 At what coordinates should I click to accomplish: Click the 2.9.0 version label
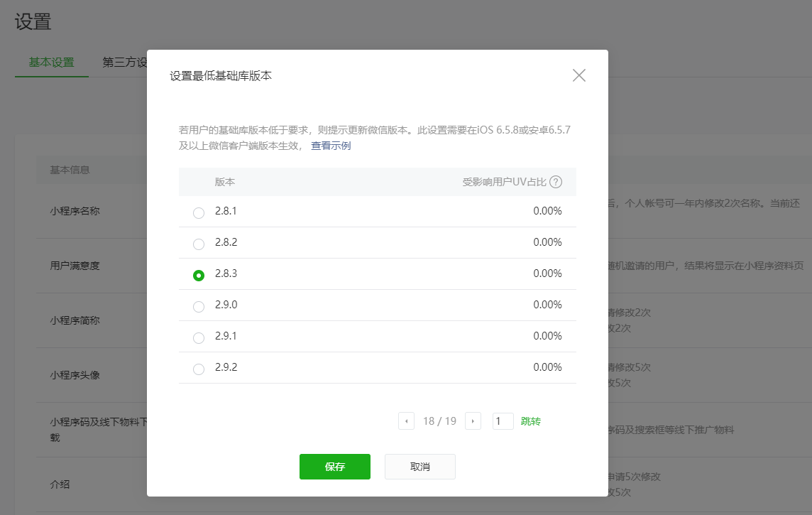[226, 305]
